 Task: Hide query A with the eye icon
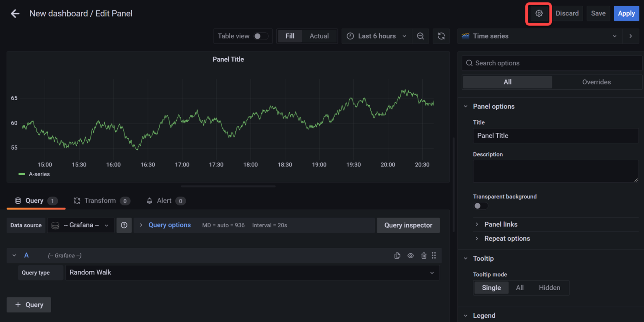click(410, 255)
